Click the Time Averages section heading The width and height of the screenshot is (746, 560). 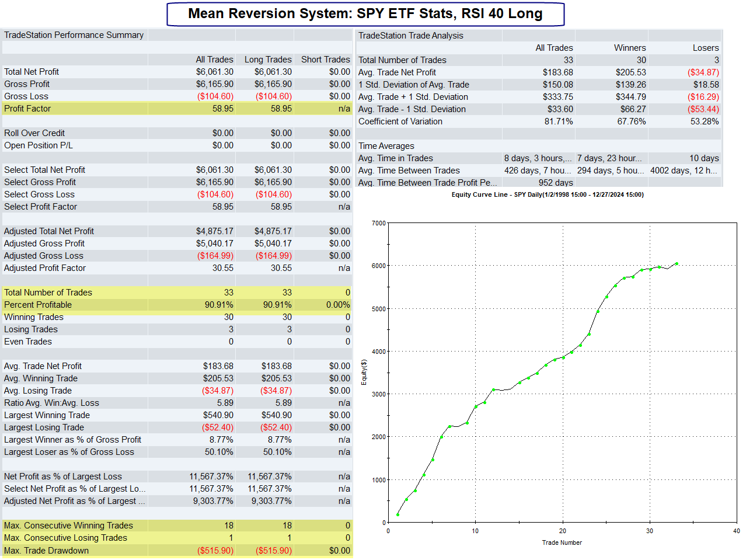386,146
